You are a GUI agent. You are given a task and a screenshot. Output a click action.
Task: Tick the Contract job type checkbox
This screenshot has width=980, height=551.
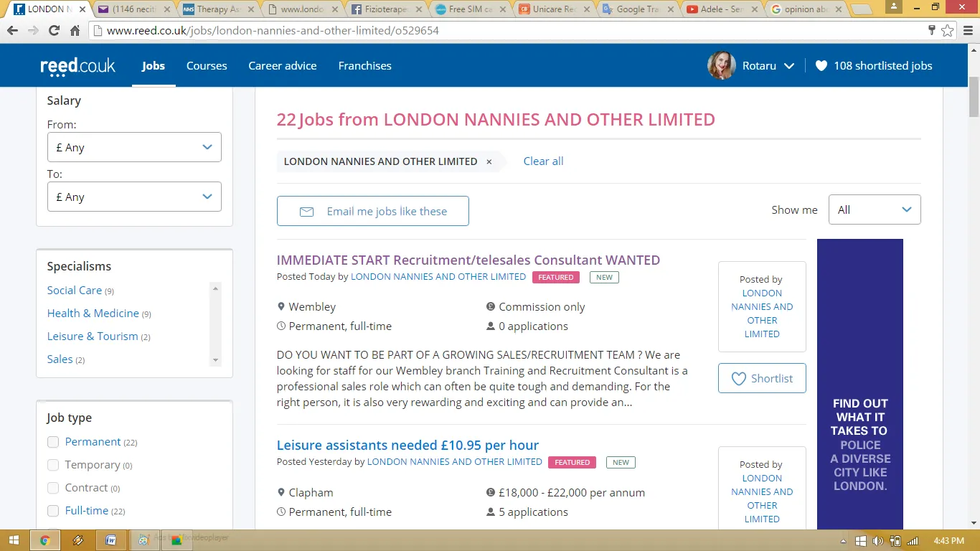click(53, 488)
